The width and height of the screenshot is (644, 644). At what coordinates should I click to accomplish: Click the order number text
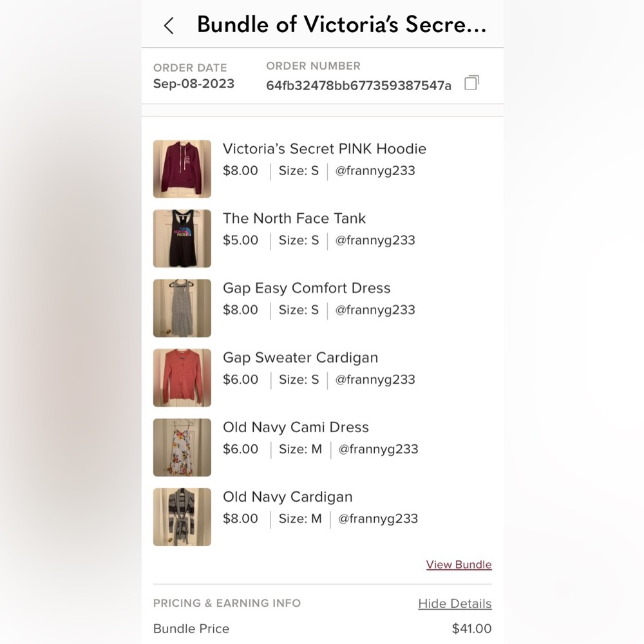pos(359,86)
